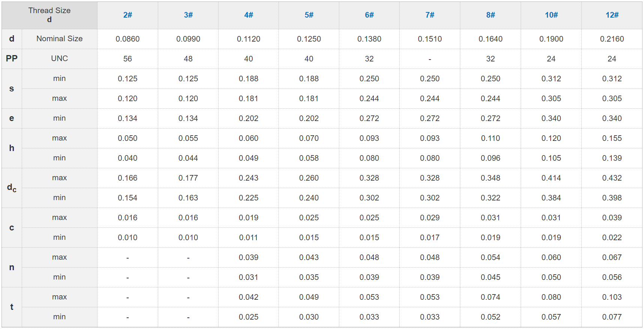Select the dc row header cell
Image resolution: width=644 pixels, height=329 pixels.
coord(12,188)
